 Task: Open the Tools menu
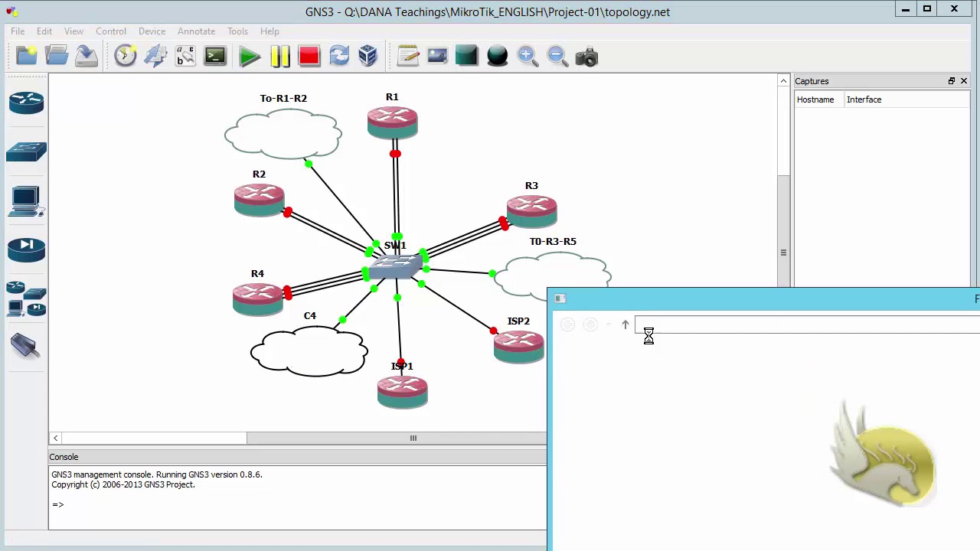237,31
